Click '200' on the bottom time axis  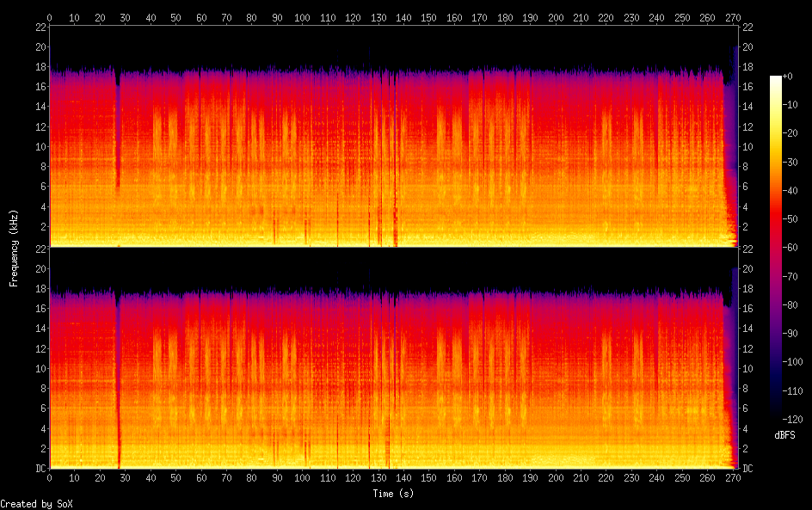coord(556,478)
